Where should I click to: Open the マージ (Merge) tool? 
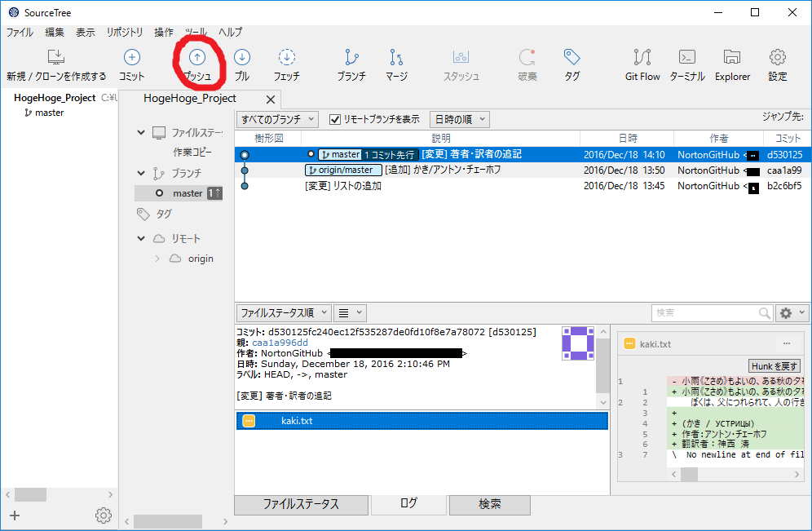[396, 65]
